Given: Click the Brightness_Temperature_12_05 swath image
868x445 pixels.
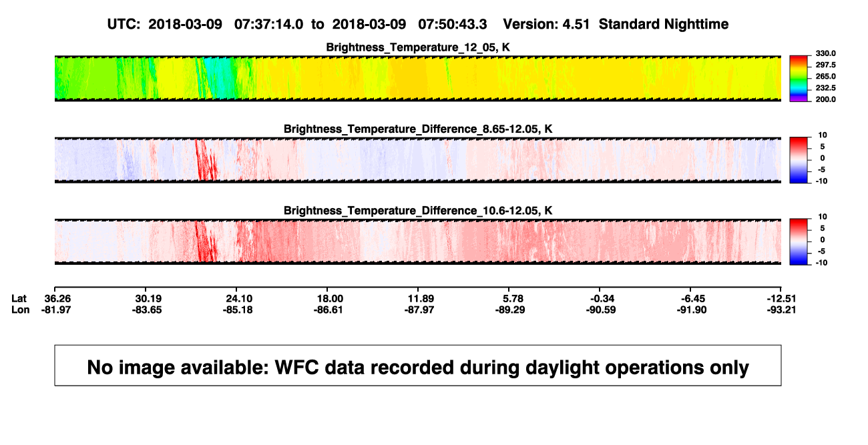Looking at the screenshot, I should click(417, 78).
